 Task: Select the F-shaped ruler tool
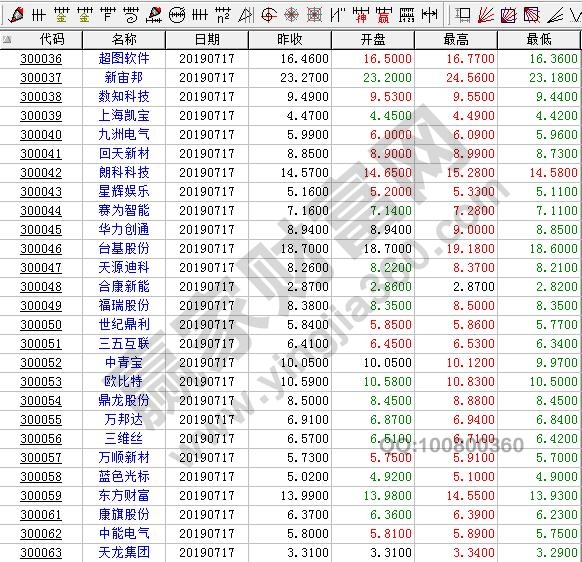pyautogui.click(x=108, y=15)
